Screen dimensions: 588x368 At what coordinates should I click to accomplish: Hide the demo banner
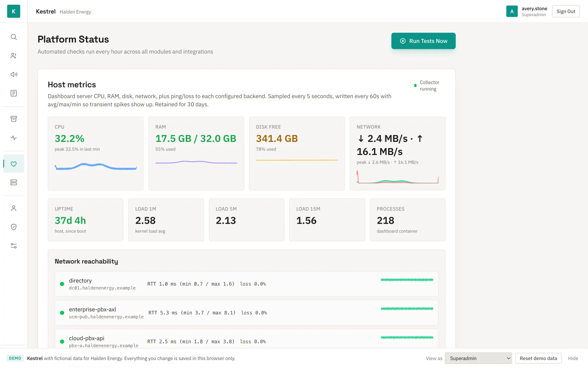point(573,358)
